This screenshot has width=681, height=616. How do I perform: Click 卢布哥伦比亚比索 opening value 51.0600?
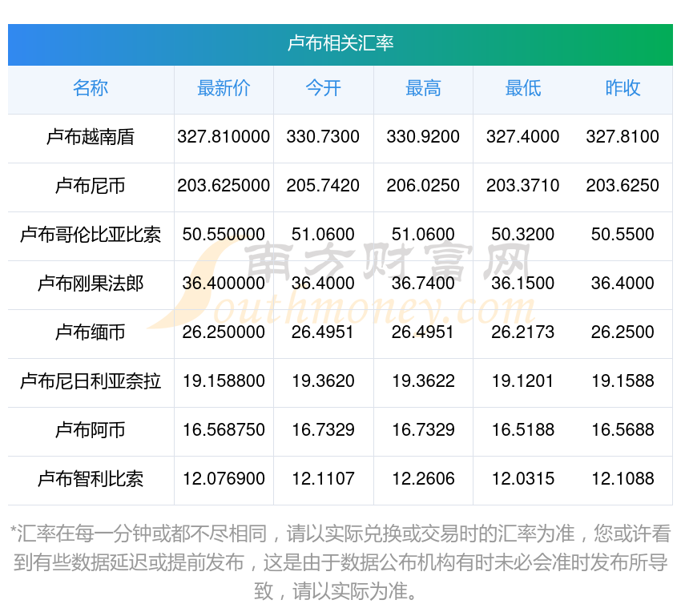(323, 235)
